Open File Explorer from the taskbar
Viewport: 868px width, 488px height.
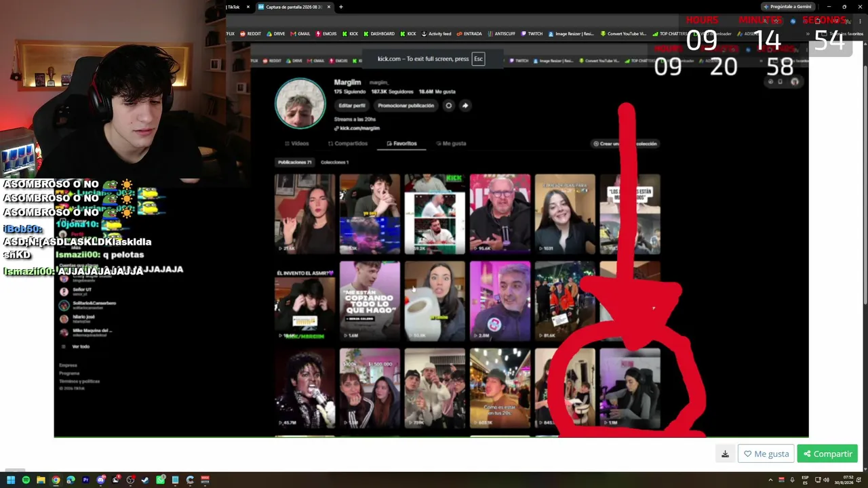[41, 480]
